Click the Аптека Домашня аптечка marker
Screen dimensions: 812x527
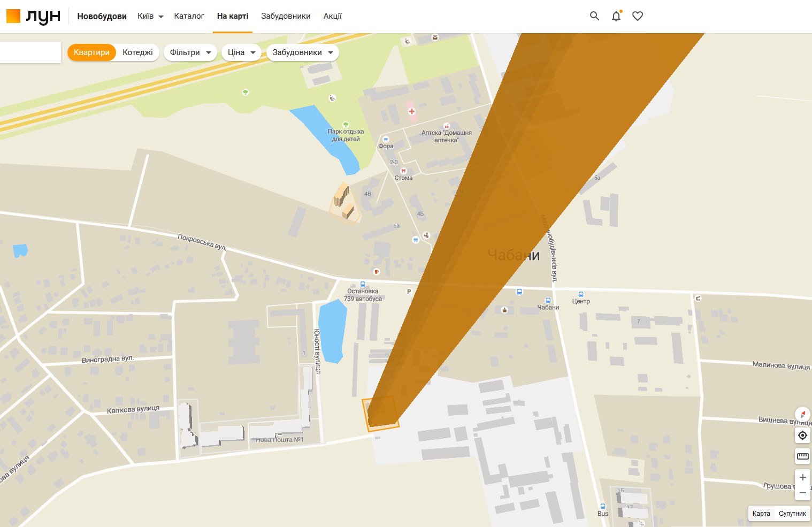(x=447, y=126)
